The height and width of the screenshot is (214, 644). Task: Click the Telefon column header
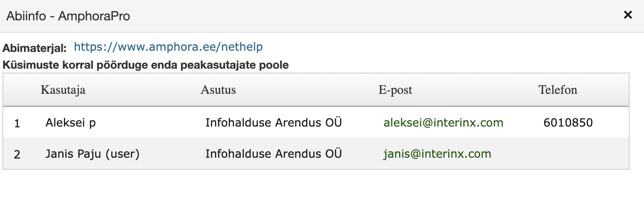[558, 90]
